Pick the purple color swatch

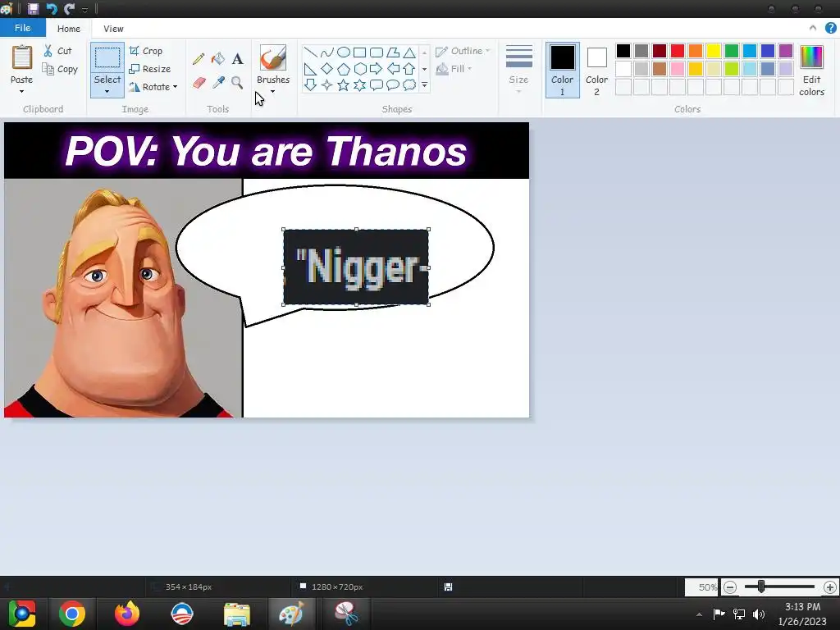[x=785, y=51]
